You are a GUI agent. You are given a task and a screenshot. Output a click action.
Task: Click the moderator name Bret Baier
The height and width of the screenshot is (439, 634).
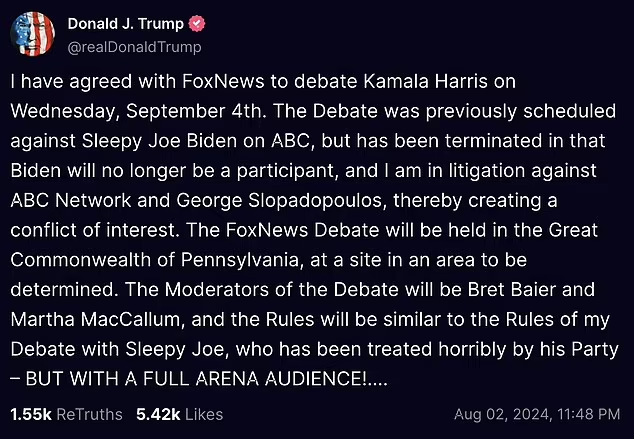512,289
